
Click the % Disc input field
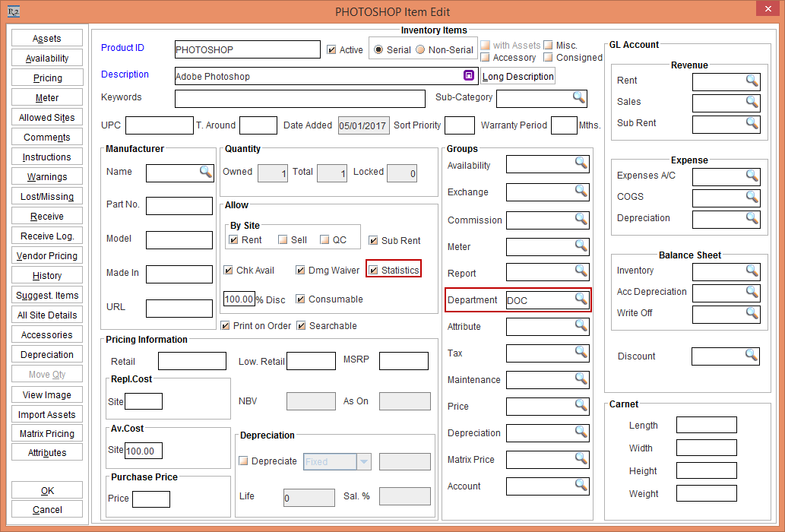pyautogui.click(x=239, y=299)
